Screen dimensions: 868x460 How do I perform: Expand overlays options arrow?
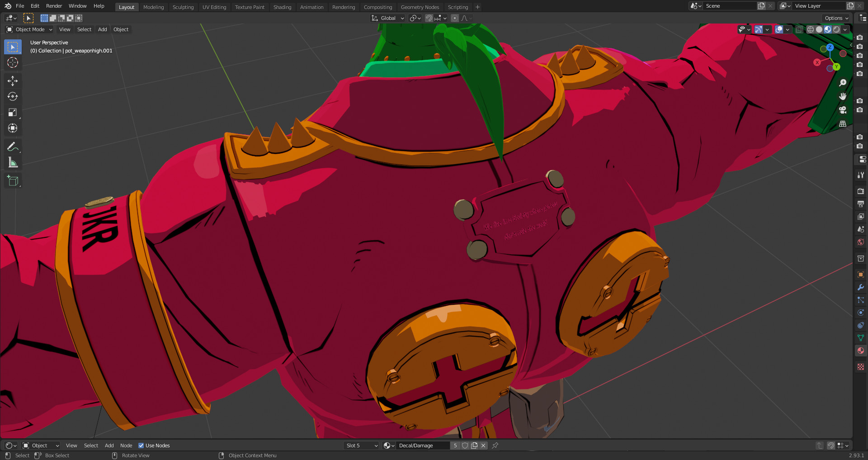788,29
